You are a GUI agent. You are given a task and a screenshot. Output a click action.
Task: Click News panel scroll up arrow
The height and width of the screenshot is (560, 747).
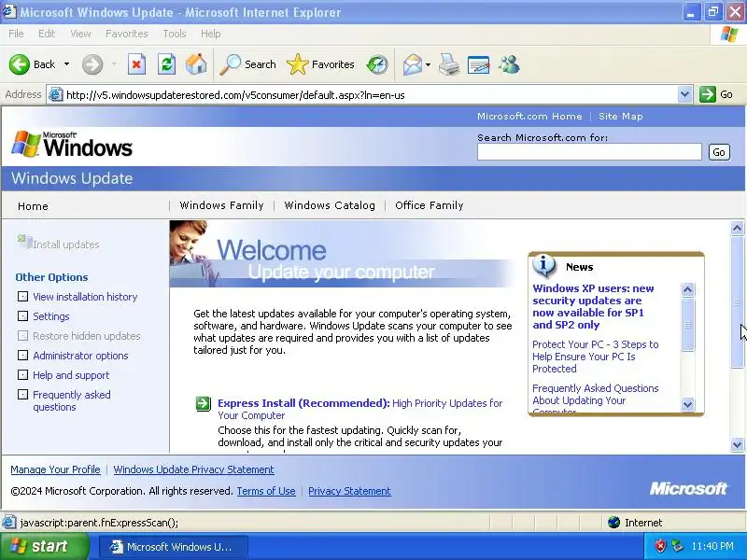click(687, 289)
